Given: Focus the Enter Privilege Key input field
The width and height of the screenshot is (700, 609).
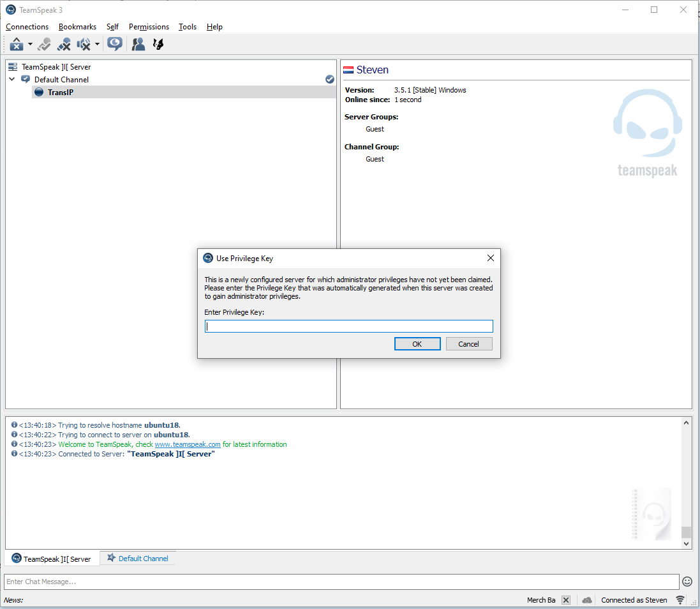Looking at the screenshot, I should click(348, 326).
